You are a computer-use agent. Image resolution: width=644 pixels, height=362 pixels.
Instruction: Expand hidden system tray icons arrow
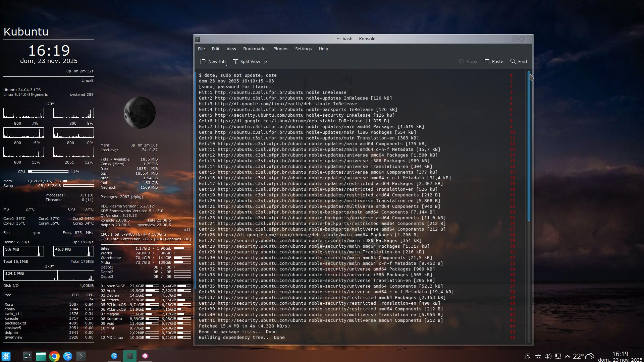tap(568, 356)
